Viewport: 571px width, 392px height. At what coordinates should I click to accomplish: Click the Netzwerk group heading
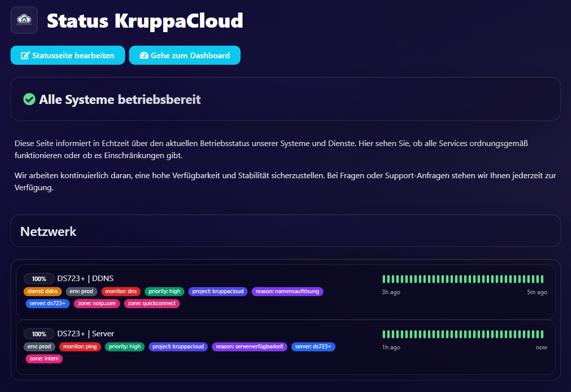pyautogui.click(x=48, y=231)
